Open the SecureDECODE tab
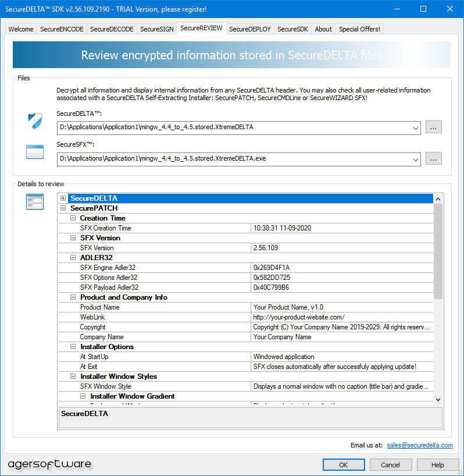 (x=112, y=29)
